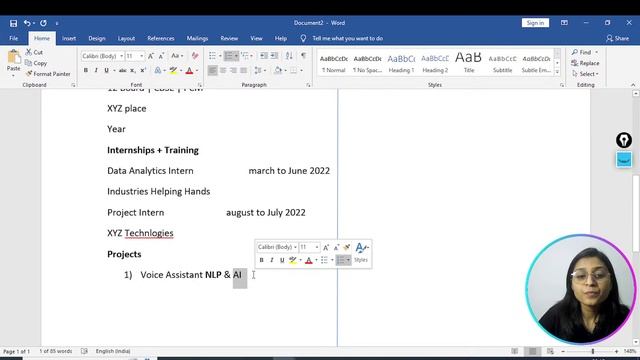Open Ribbon Display Options
Screen dimensions: 640x360
[x=564, y=23]
